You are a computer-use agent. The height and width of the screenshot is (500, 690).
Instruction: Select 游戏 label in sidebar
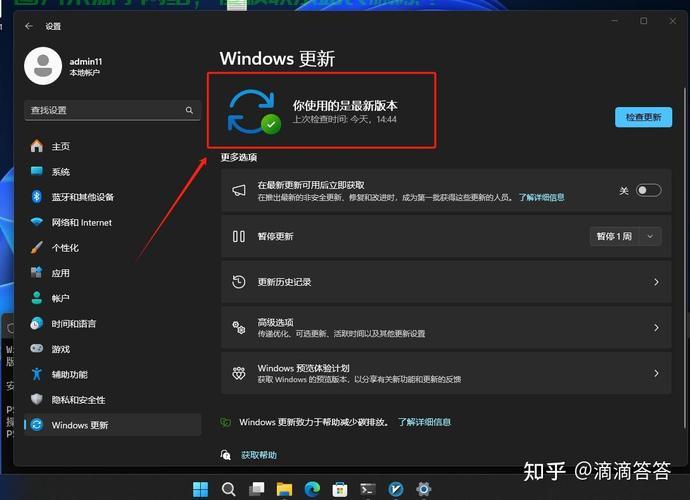(61, 349)
